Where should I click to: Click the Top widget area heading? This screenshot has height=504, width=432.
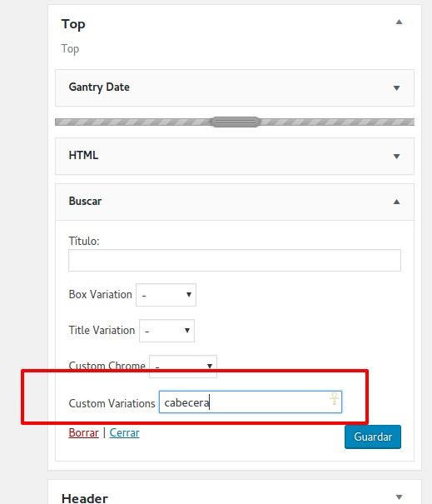pyautogui.click(x=73, y=24)
